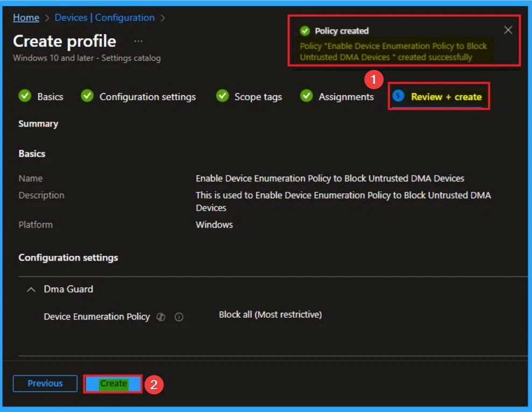
Task: Click the Create button
Action: coord(114,384)
